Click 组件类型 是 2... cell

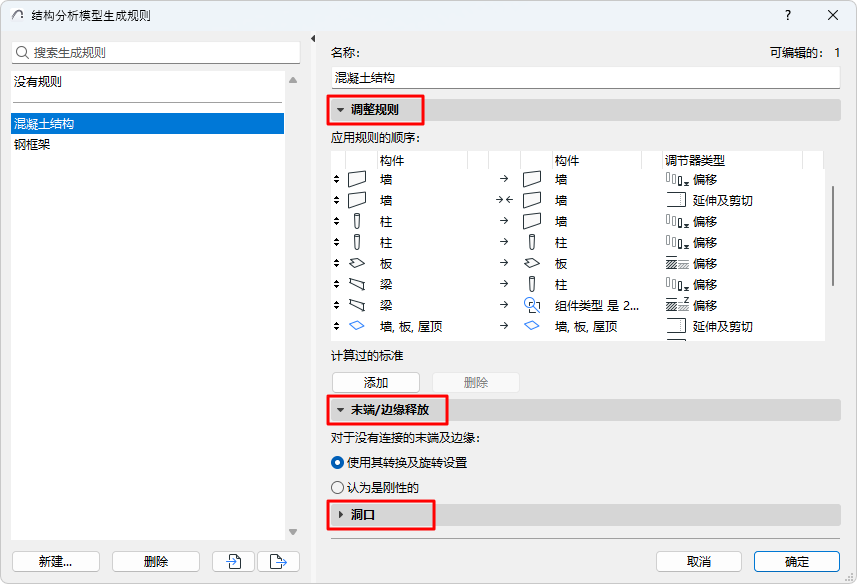597,305
